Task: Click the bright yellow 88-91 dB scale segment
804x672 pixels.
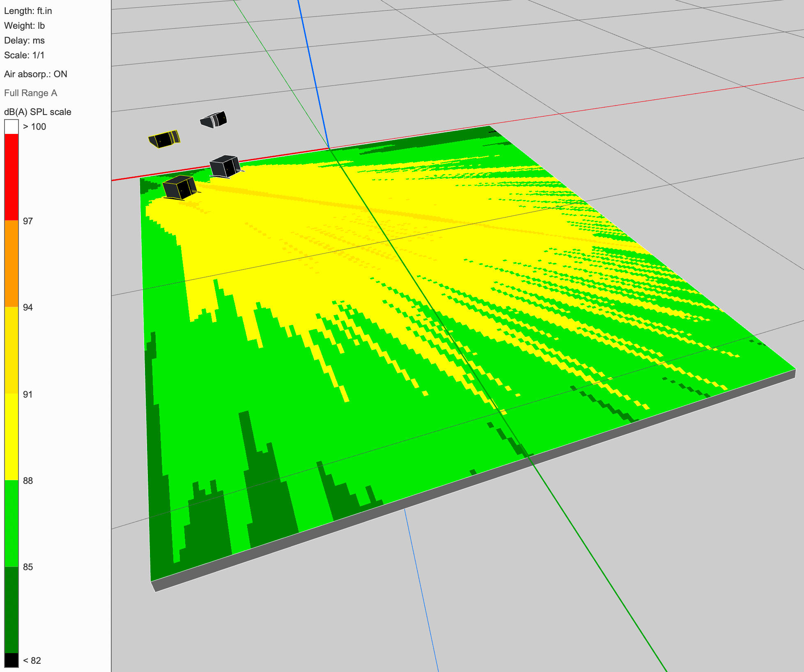Action: click(11, 437)
